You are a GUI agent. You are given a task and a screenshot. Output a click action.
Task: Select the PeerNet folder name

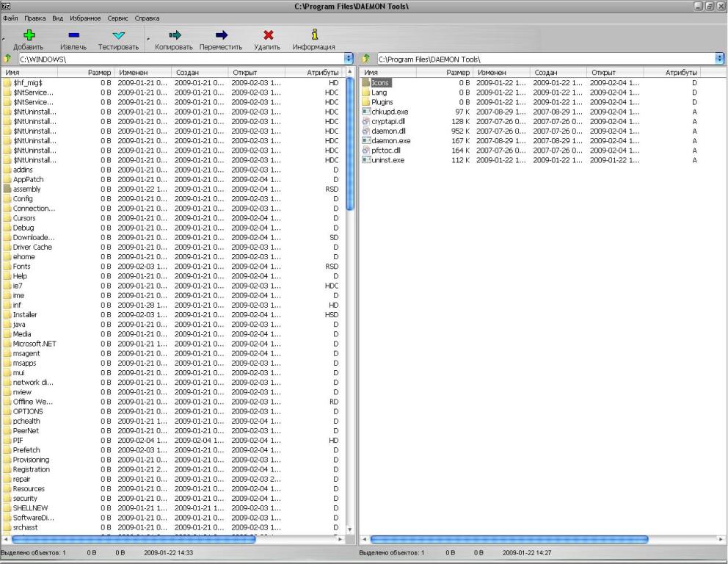tap(26, 430)
